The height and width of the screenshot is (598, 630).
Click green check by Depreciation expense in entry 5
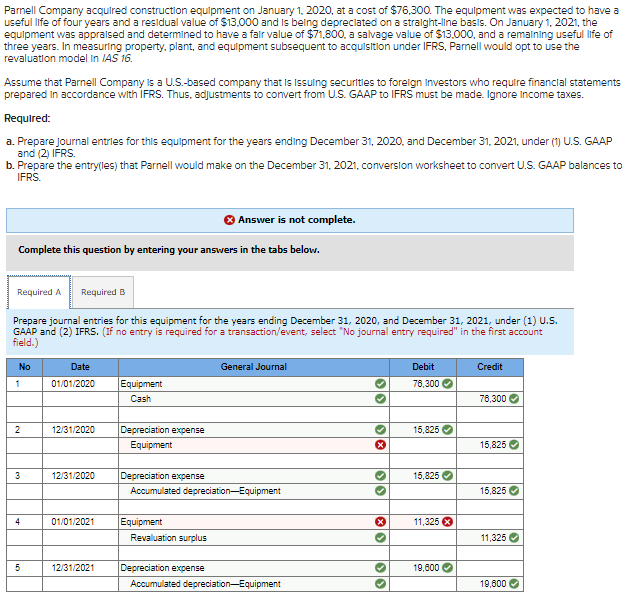click(380, 568)
